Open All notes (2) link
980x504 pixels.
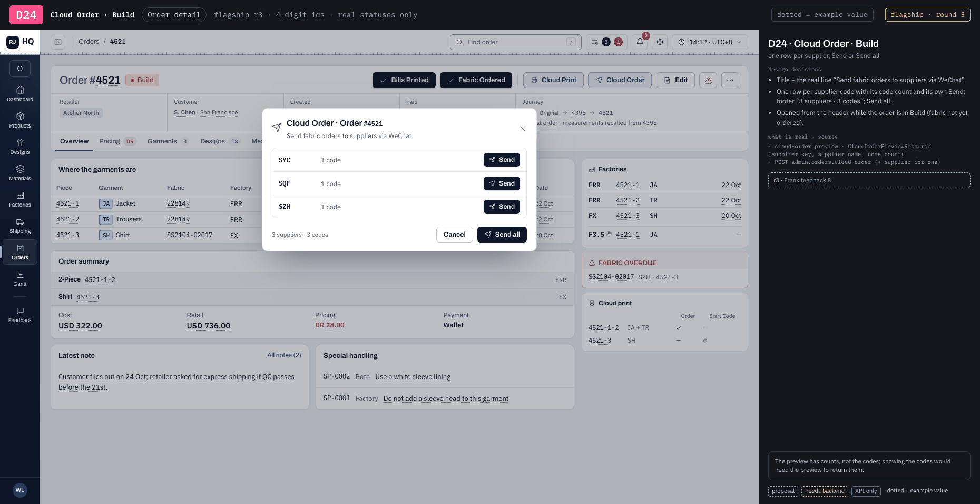point(284,355)
